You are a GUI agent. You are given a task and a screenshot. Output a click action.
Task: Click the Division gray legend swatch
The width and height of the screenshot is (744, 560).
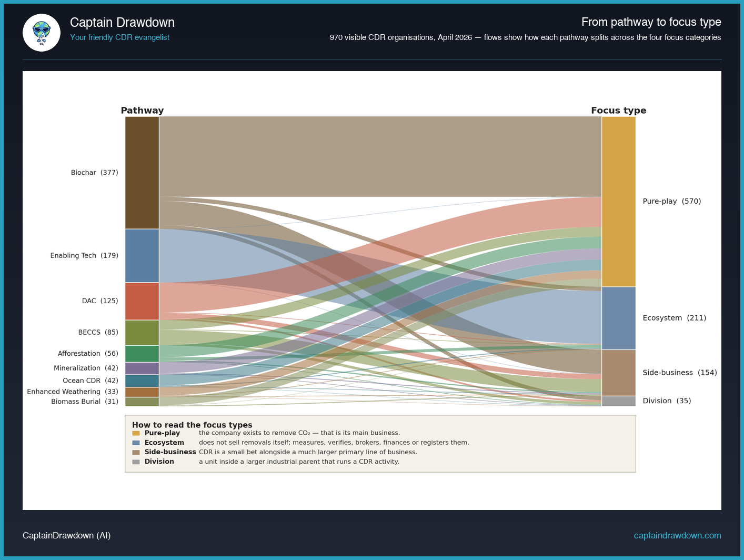[136, 462]
